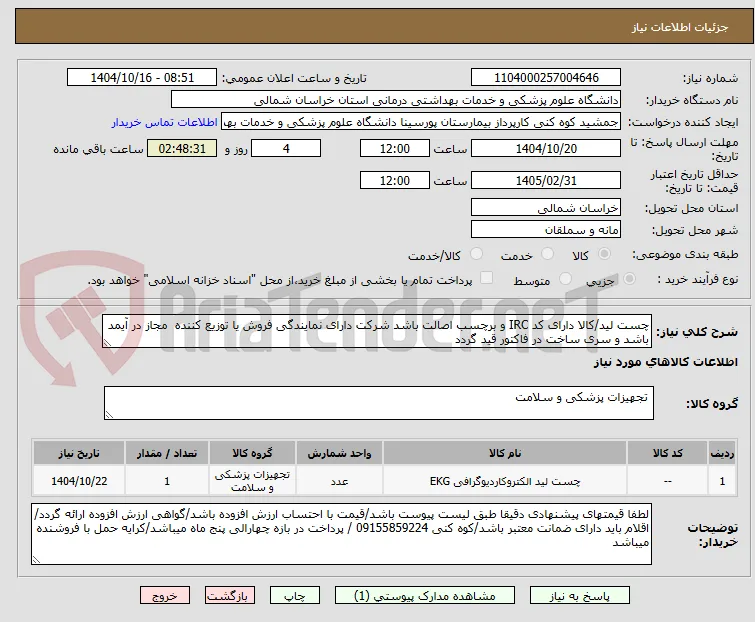Click the شماره نیاز field 1104000257004646

pos(546,78)
